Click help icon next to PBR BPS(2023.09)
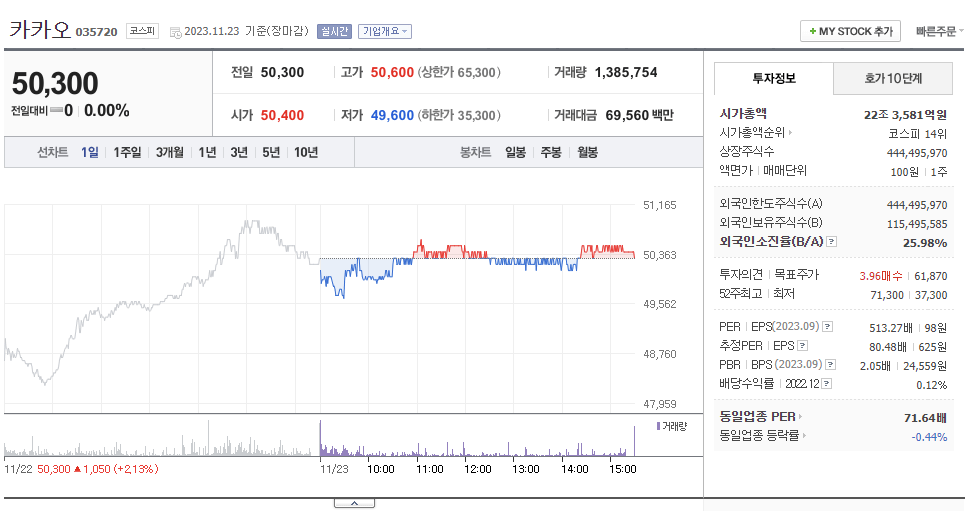Image resolution: width=969 pixels, height=511 pixels. click(831, 365)
